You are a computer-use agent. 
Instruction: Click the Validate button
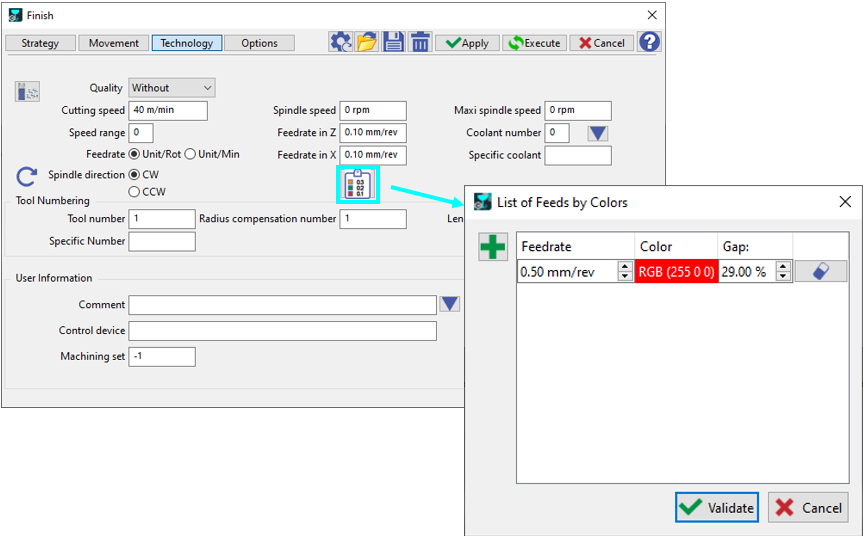tap(716, 507)
